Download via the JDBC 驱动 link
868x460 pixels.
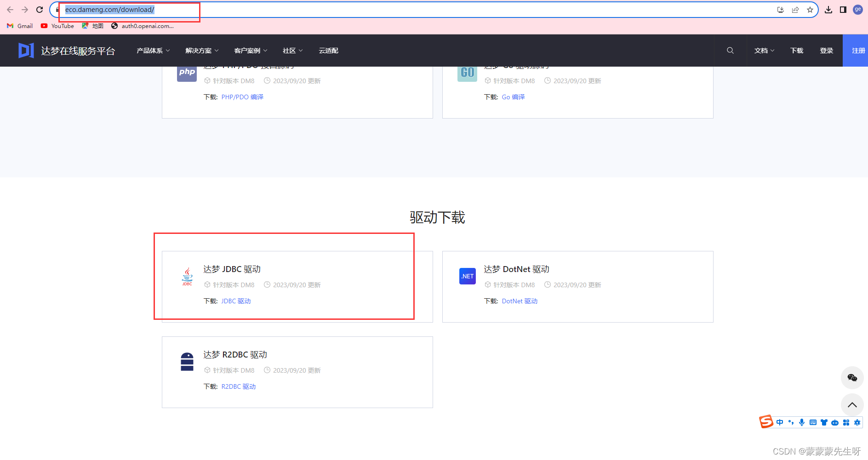(235, 301)
